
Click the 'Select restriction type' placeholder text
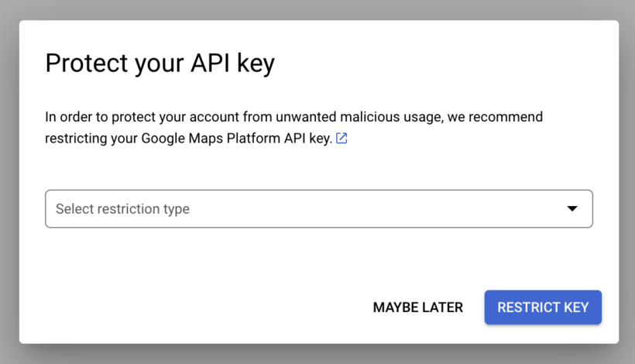(x=122, y=209)
